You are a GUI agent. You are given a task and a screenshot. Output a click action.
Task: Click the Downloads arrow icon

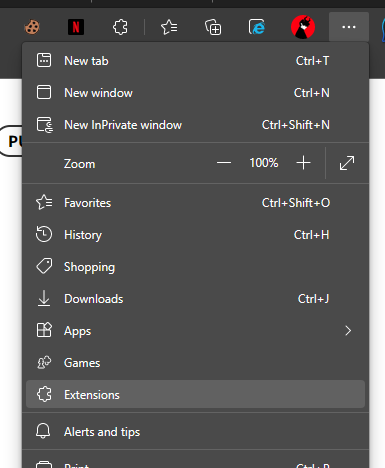click(44, 298)
